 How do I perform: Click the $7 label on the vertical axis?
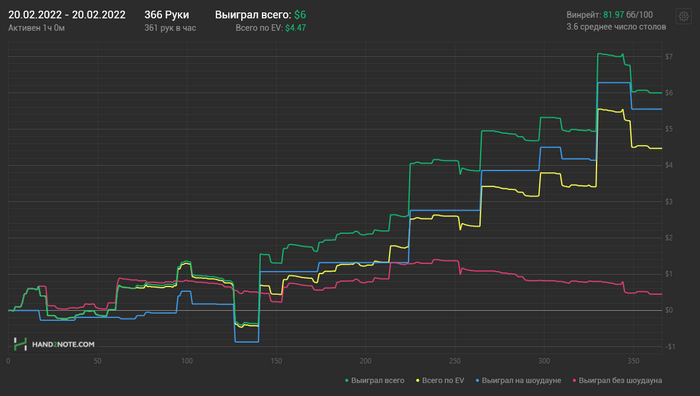coord(669,57)
